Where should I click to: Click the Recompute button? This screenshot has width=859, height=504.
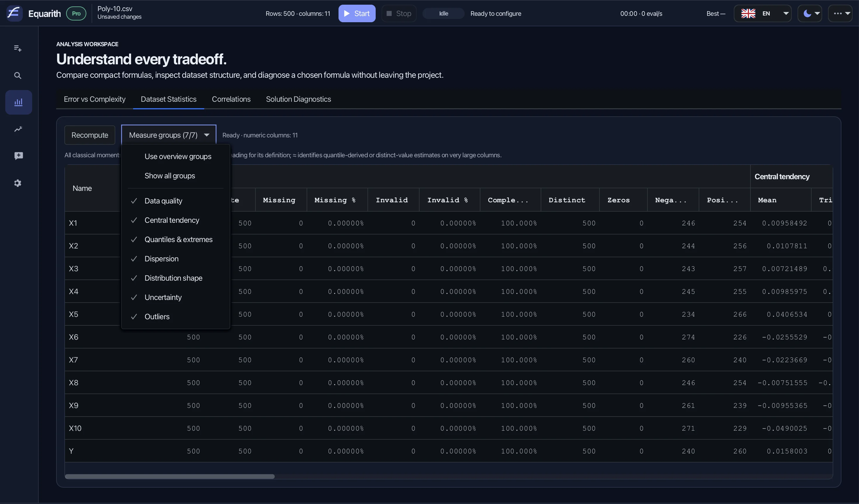pyautogui.click(x=90, y=135)
